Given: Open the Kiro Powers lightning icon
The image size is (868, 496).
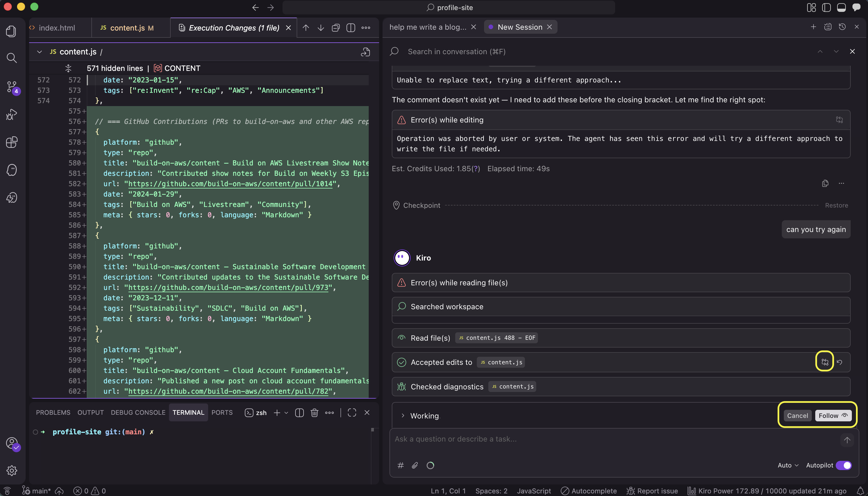Looking at the screenshot, I should point(11,198).
